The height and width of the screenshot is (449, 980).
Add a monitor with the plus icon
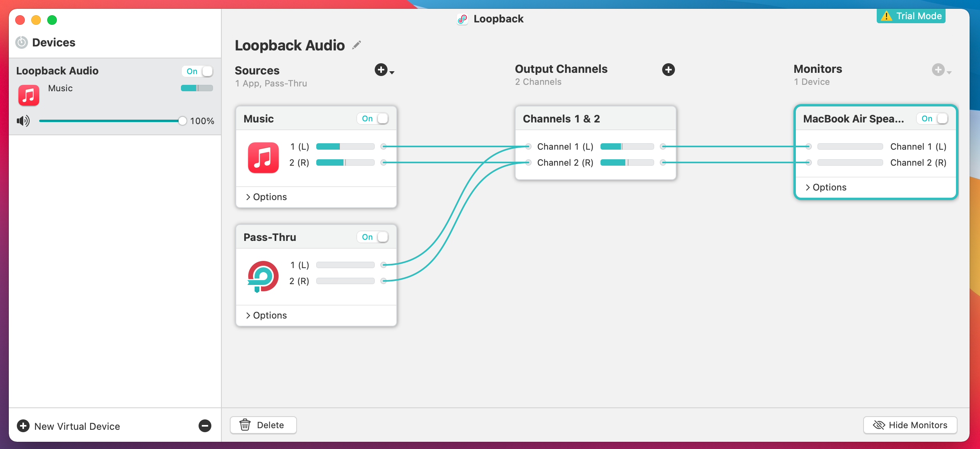tap(938, 70)
